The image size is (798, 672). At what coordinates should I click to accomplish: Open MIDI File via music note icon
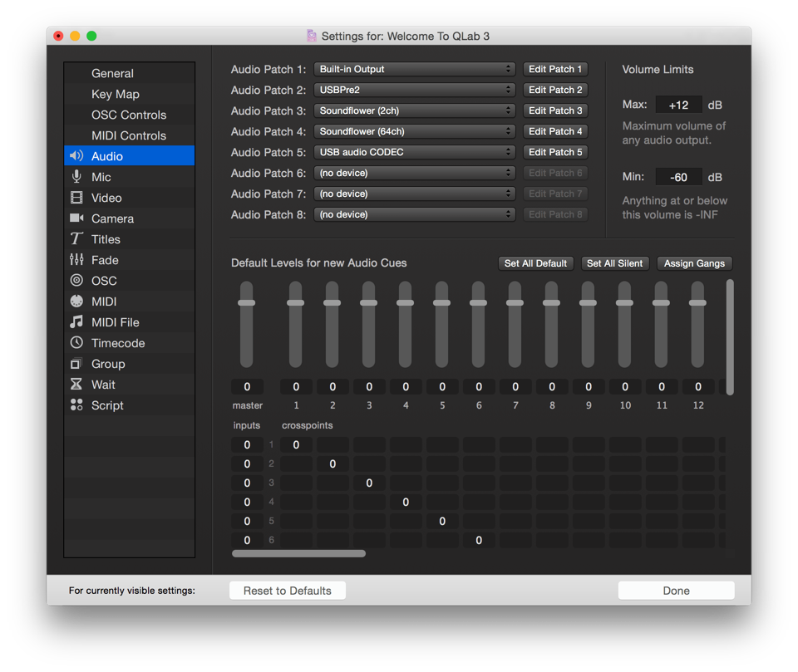pyautogui.click(x=76, y=322)
